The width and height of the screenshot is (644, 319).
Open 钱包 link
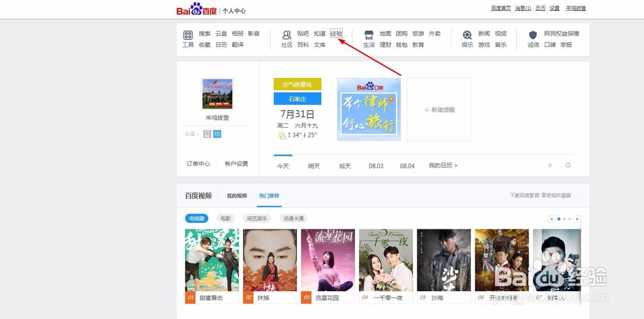[402, 45]
